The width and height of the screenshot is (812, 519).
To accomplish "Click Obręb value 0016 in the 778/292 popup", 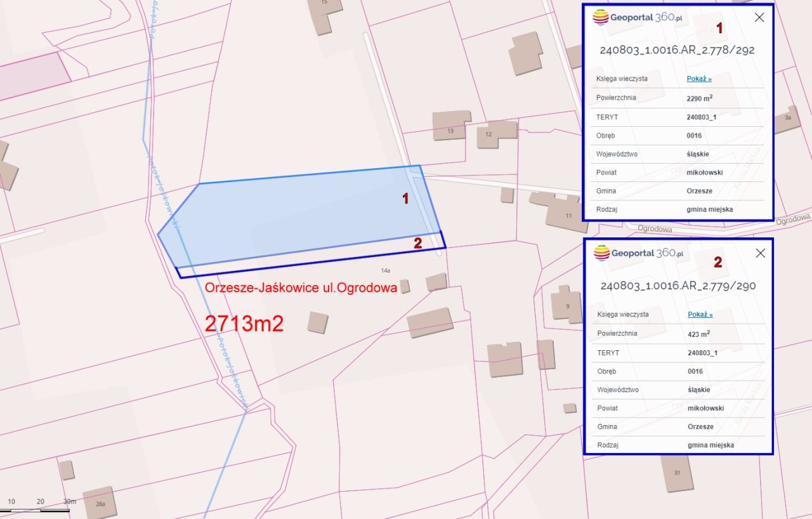I will pos(694,136).
